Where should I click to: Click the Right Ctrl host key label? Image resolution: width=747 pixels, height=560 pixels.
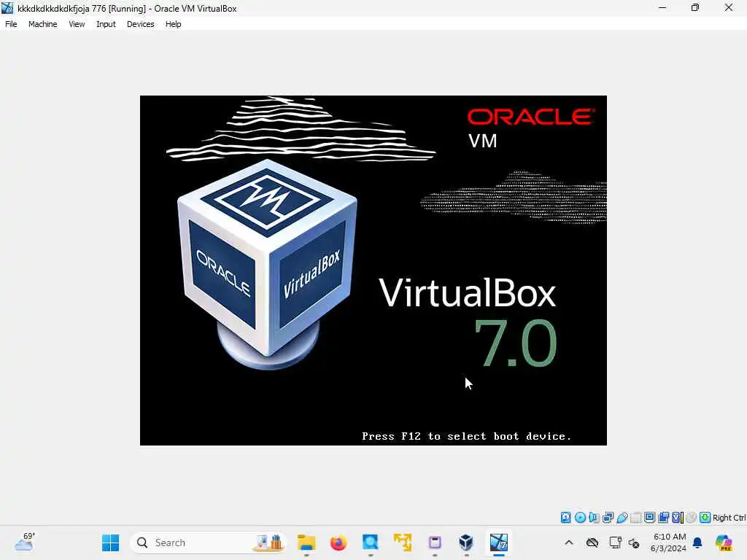[x=729, y=518]
